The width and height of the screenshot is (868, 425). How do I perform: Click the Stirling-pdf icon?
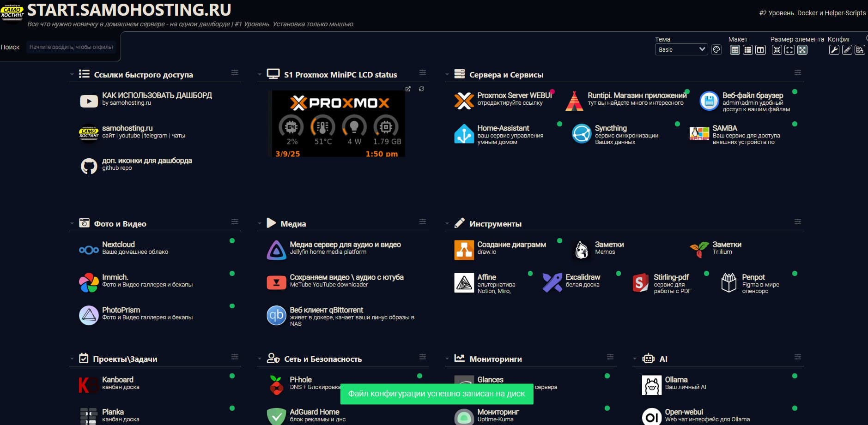pyautogui.click(x=640, y=282)
